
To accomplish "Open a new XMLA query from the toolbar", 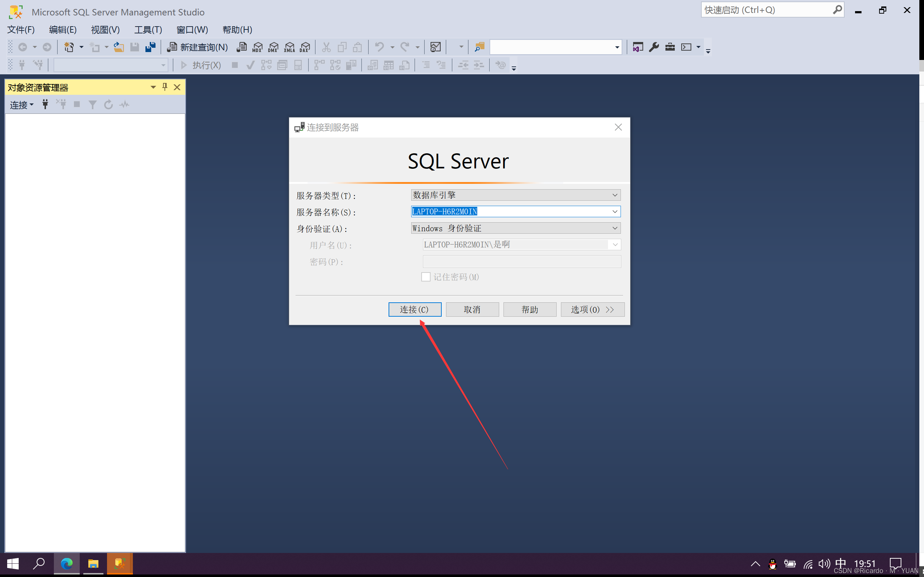I will click(289, 47).
